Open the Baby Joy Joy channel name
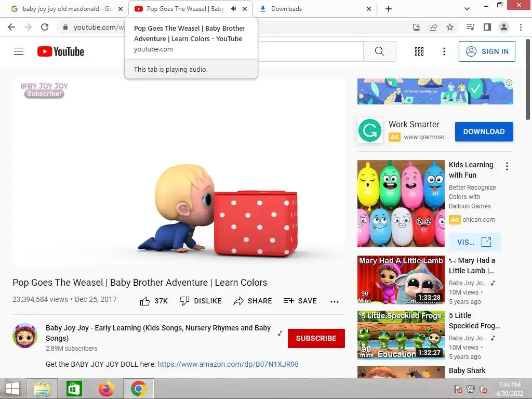Viewport: 532px width, 399px height. (x=158, y=333)
